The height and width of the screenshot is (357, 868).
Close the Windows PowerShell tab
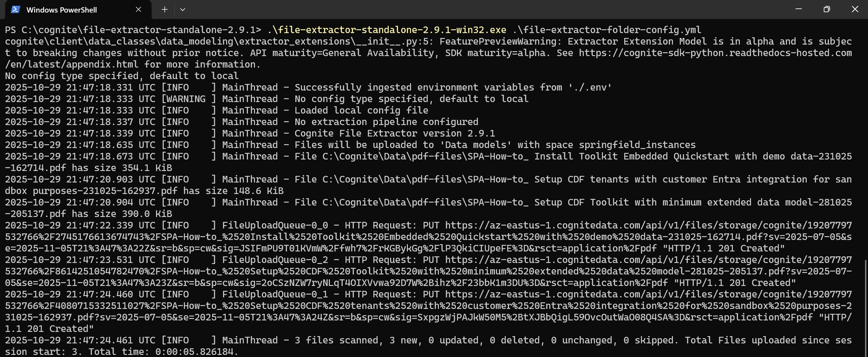[138, 9]
